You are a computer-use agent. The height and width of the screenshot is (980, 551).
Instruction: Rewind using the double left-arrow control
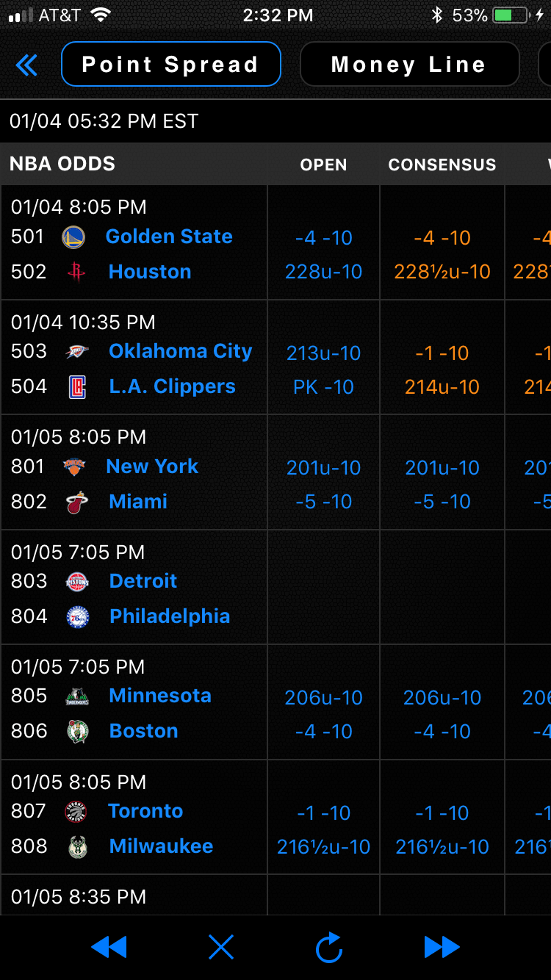point(109,948)
